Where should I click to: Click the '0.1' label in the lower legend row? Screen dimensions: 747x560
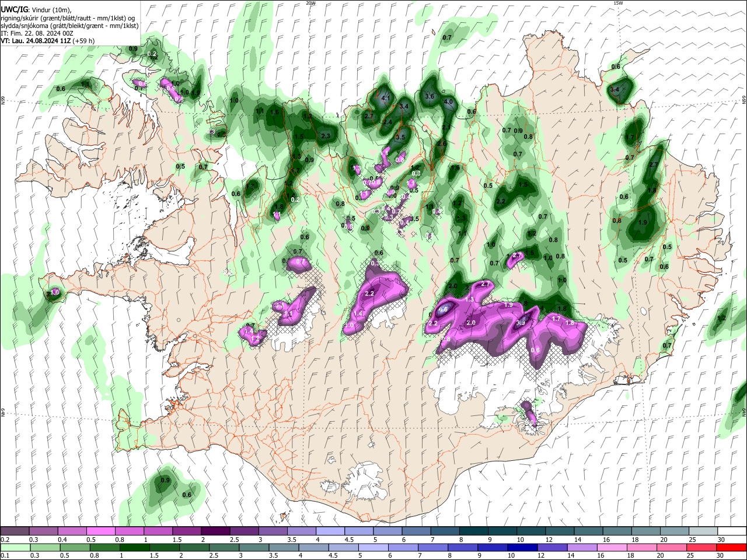pos(5,556)
